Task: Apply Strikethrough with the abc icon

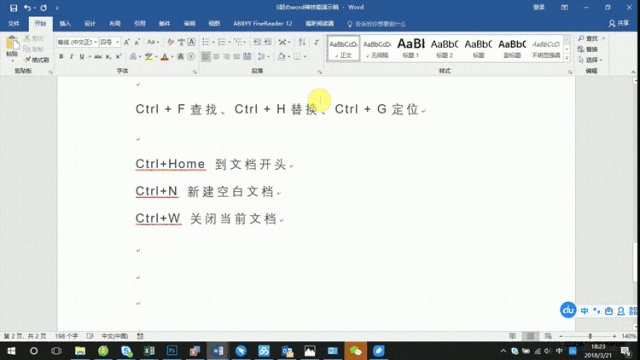Action: point(98,57)
